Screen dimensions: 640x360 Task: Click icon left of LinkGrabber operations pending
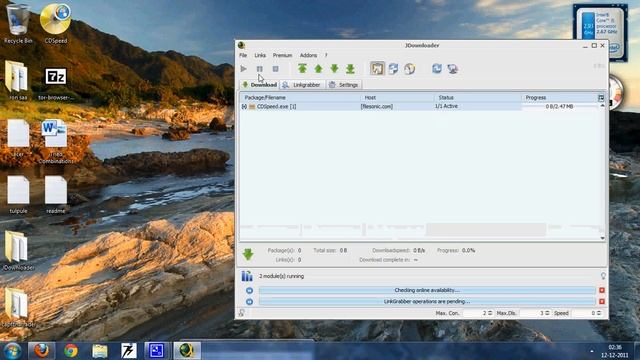(x=249, y=302)
